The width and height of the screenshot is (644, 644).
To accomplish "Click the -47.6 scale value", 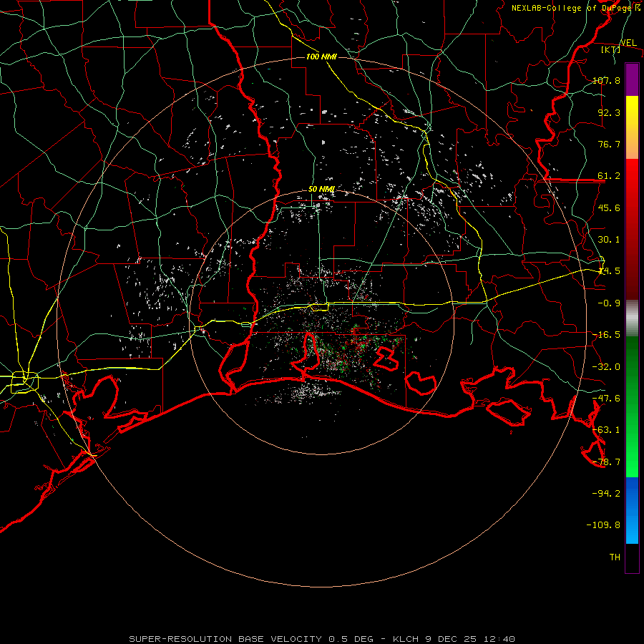I will click(x=606, y=399).
